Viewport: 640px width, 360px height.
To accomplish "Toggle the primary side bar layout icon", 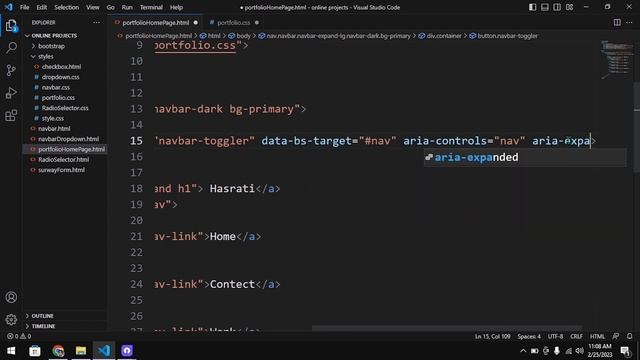I will coord(532,7).
